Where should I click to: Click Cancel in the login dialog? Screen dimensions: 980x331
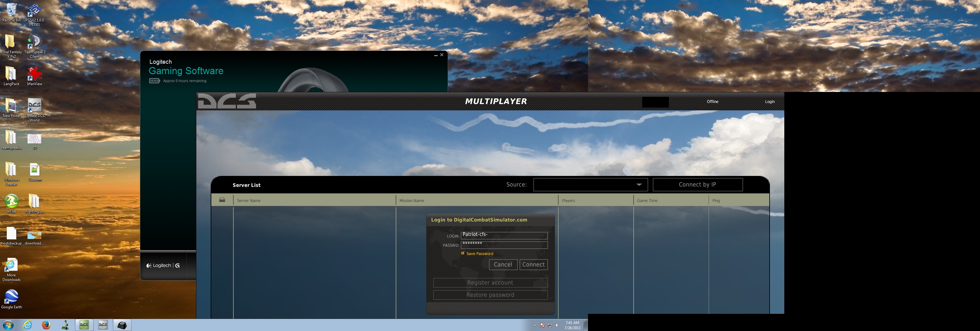(x=503, y=265)
